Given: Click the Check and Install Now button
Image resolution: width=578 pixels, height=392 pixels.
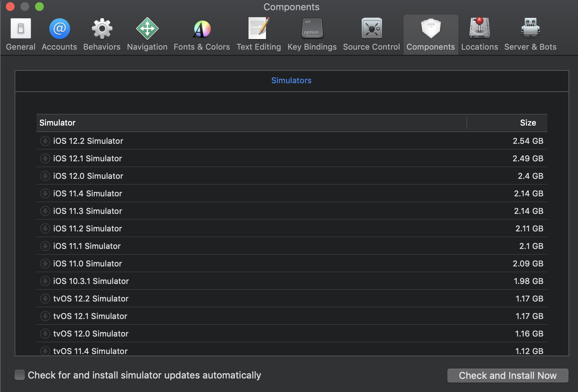Looking at the screenshot, I should tap(508, 376).
